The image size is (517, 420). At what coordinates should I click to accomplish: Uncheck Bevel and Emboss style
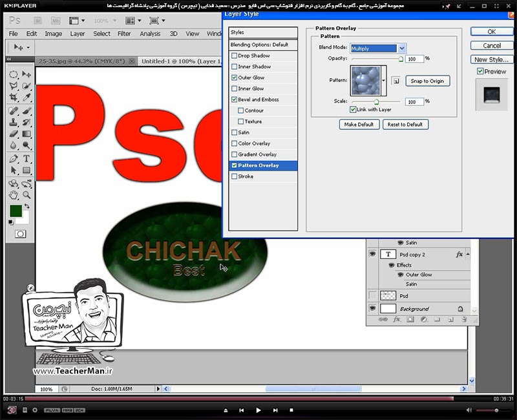tap(234, 100)
